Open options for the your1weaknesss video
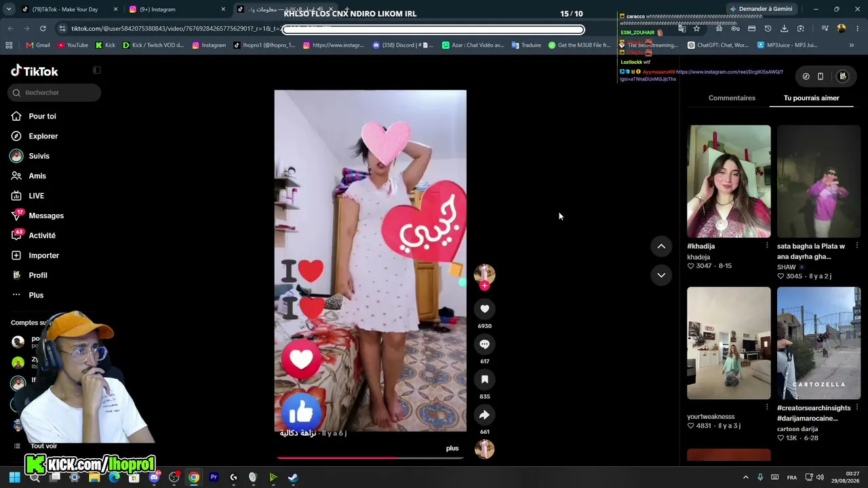The width and height of the screenshot is (868, 488). pyautogui.click(x=767, y=407)
